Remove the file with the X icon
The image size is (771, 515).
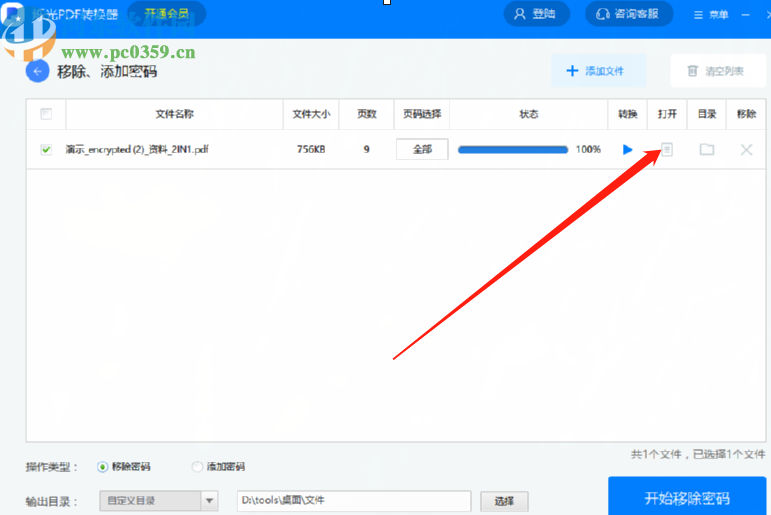746,149
